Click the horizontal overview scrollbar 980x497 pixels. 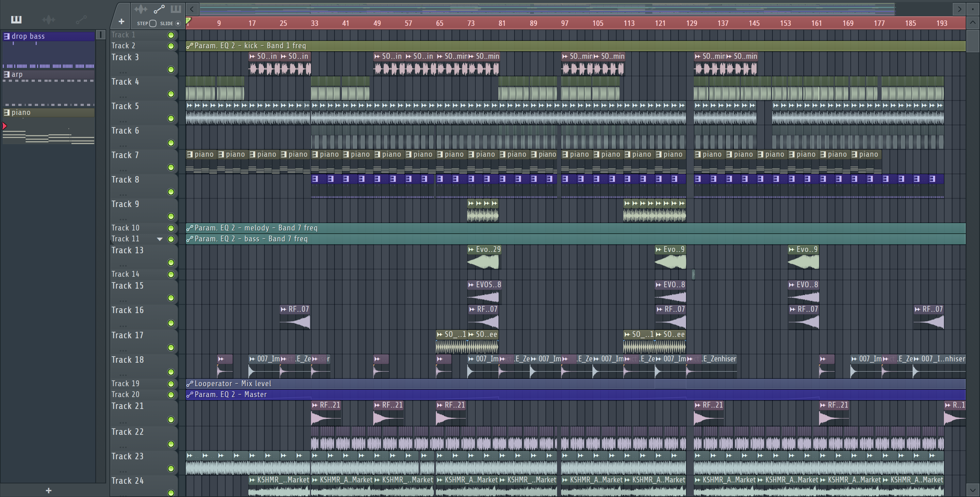[x=547, y=9]
